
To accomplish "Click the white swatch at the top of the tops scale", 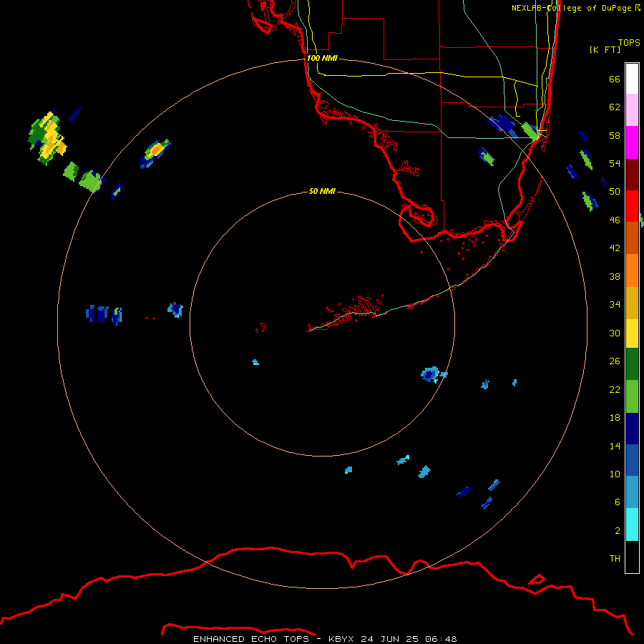I will point(632,79).
